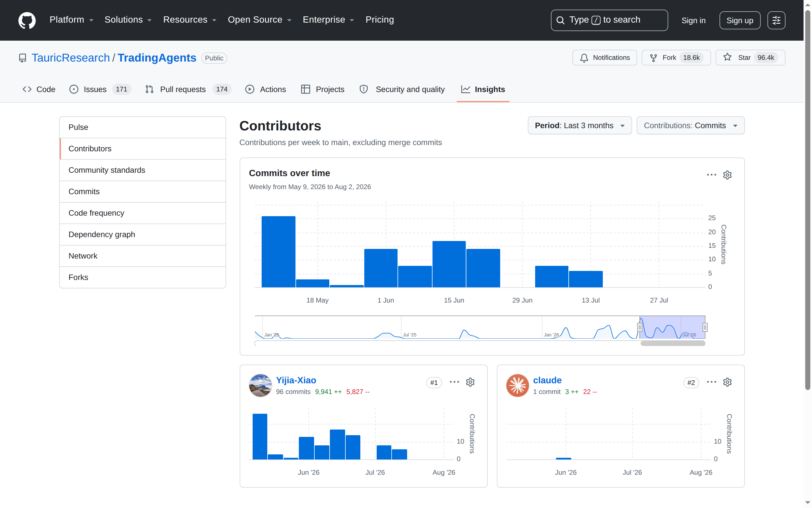The width and height of the screenshot is (812, 508).
Task: Select Forks in the sidebar
Action: [143, 277]
